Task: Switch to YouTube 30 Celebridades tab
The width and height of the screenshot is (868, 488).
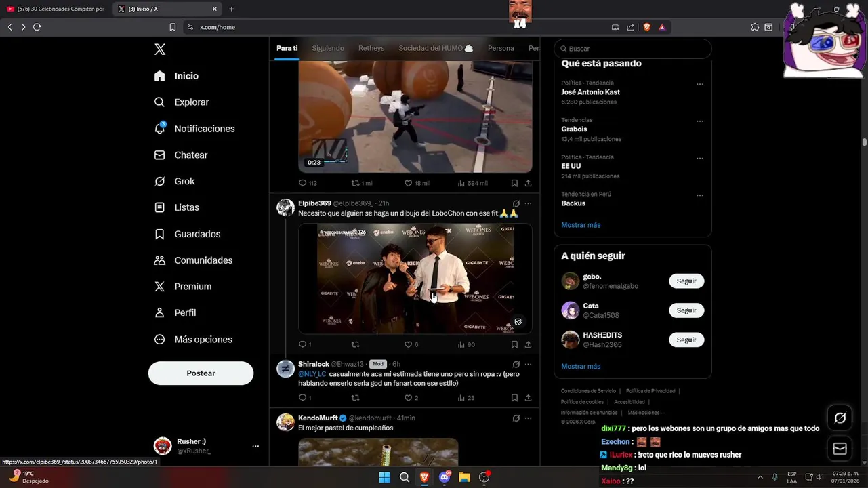Action: [x=56, y=9]
